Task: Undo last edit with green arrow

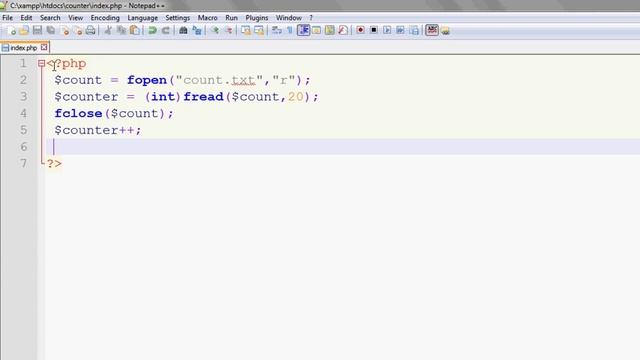Action: [x=152, y=30]
